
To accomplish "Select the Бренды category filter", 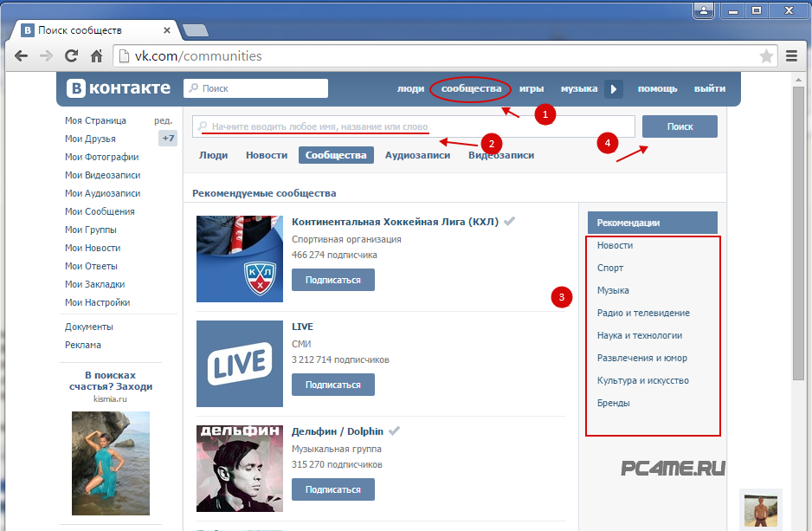I will click(x=613, y=403).
